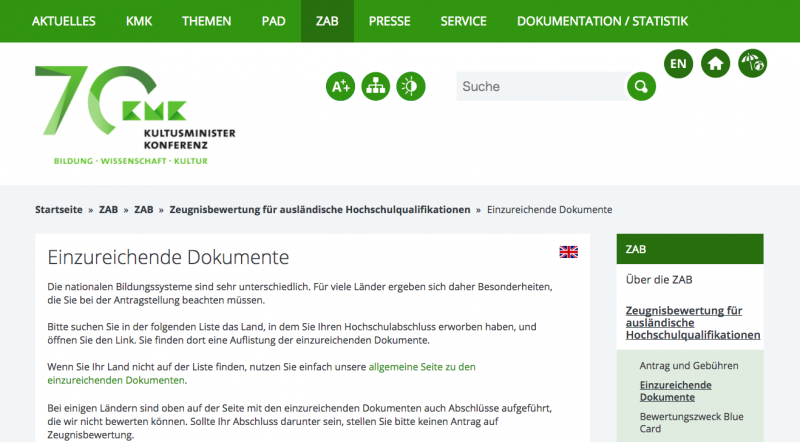Viewport: 800px width, 442px height.
Task: Click the umbrella icon in header
Action: click(752, 64)
